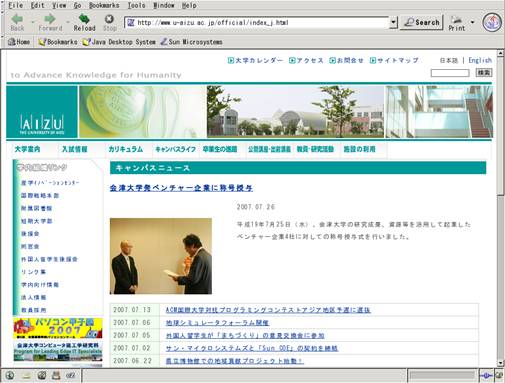Click the page icon beside the URL
This screenshot has height=383, width=505.
(131, 23)
